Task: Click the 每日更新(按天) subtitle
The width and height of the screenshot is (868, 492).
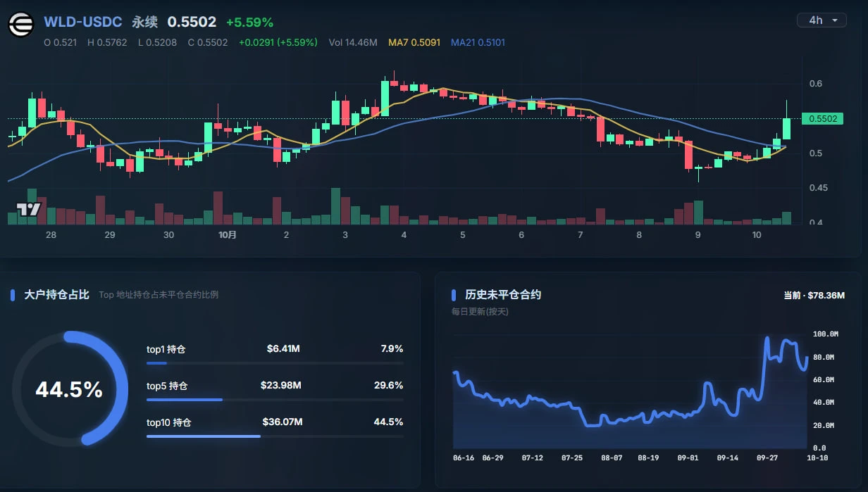Action: click(x=480, y=311)
